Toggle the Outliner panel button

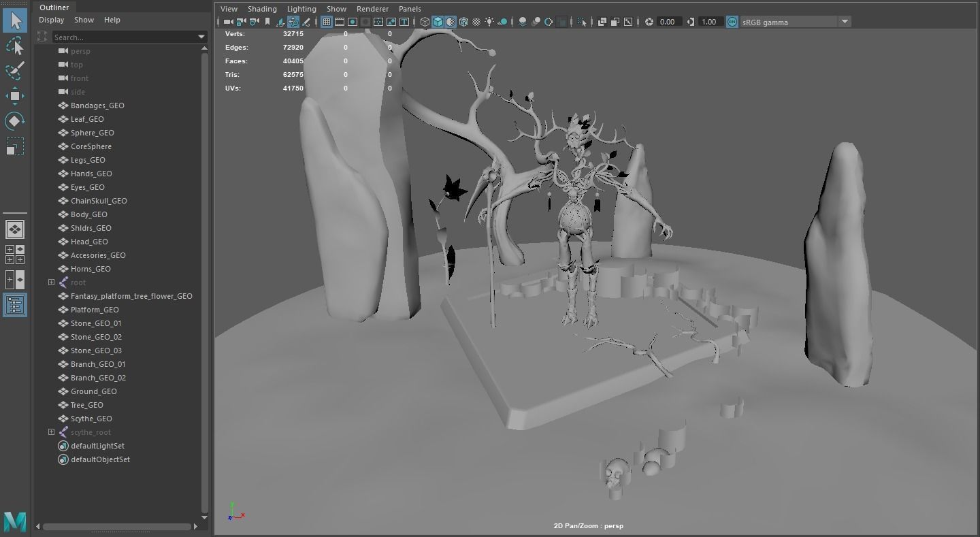[x=15, y=304]
